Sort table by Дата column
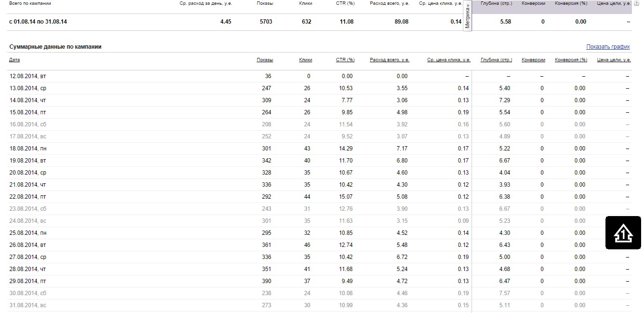 [x=14, y=60]
